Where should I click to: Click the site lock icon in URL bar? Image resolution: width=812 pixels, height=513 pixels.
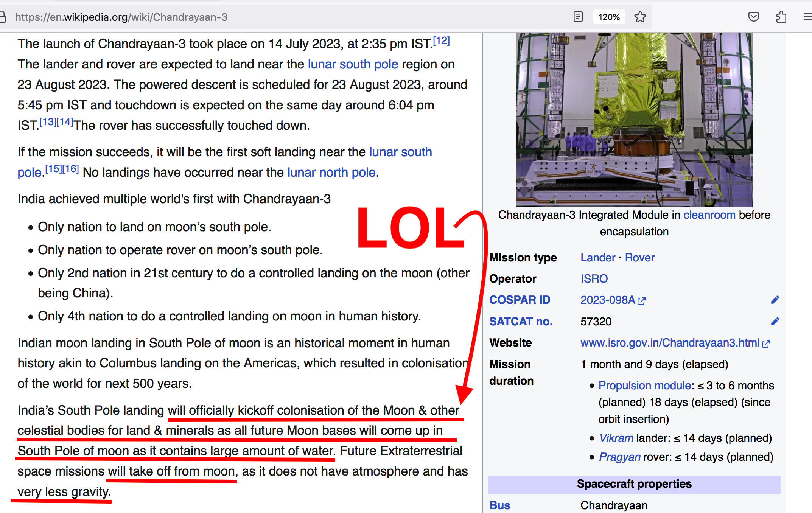point(3,17)
